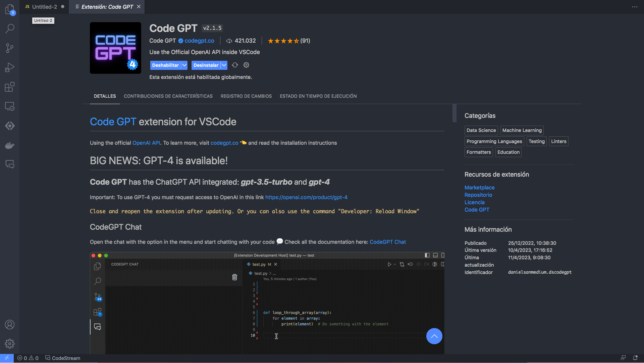Image resolution: width=644 pixels, height=363 pixels.
Task: Click the Code GPT extension logo
Action: coord(115,48)
